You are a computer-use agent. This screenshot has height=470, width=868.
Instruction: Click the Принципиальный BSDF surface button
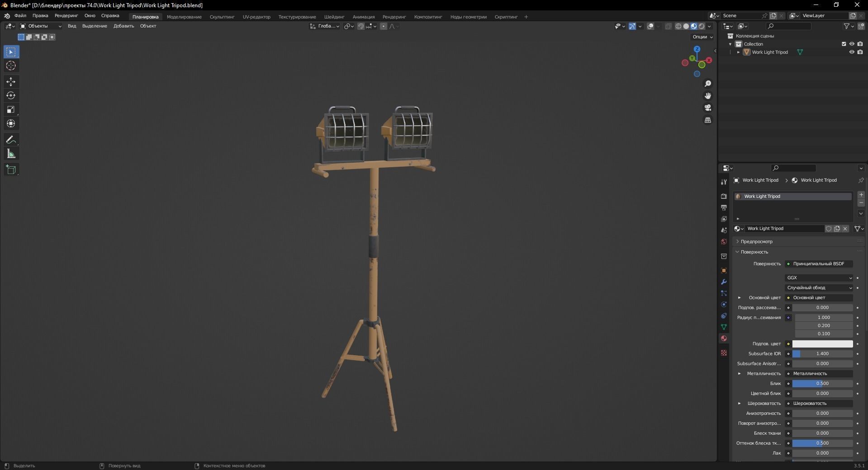click(x=819, y=264)
